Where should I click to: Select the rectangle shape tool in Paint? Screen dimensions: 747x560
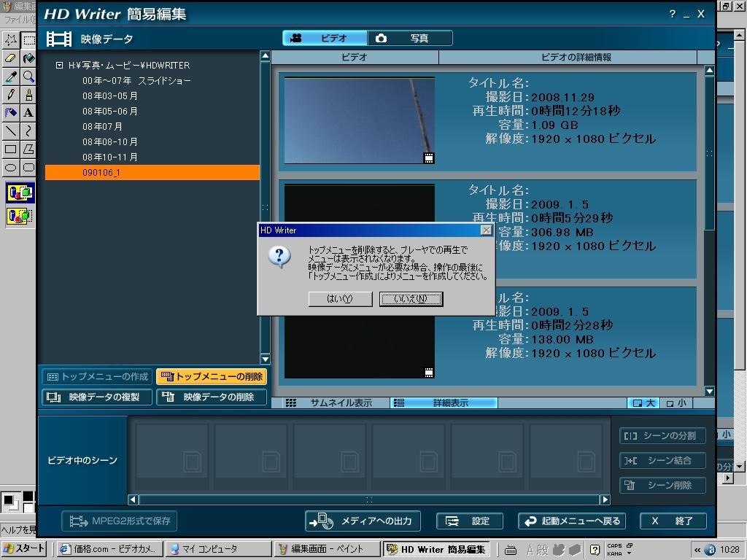pos(10,149)
